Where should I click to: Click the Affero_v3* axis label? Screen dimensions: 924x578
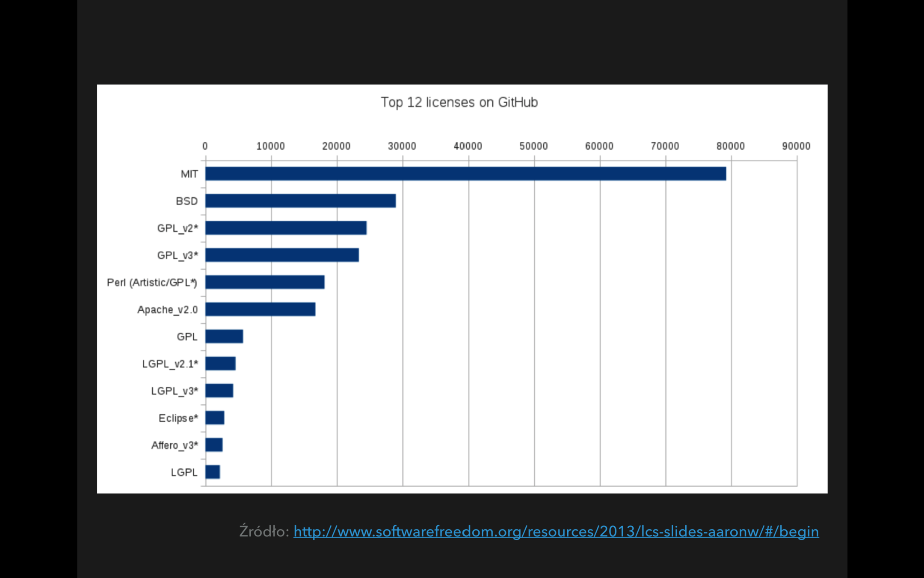[x=175, y=445]
